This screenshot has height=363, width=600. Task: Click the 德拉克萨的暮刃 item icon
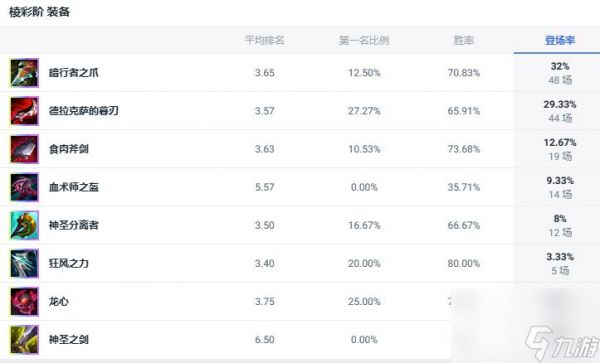pyautogui.click(x=24, y=111)
